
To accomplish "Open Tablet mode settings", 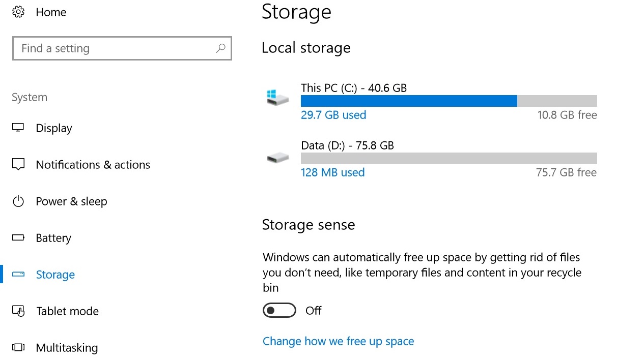I will (67, 311).
